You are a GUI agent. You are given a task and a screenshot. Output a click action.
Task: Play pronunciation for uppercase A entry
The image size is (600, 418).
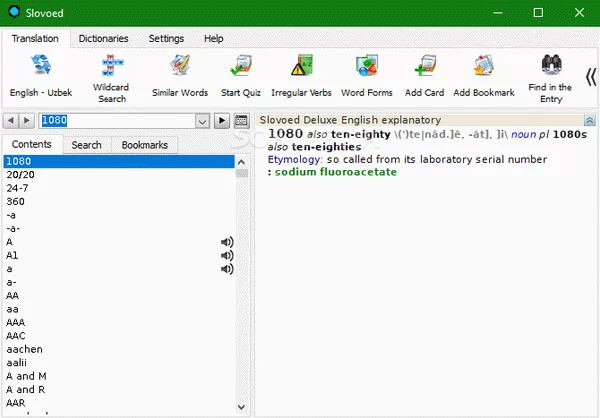227,242
